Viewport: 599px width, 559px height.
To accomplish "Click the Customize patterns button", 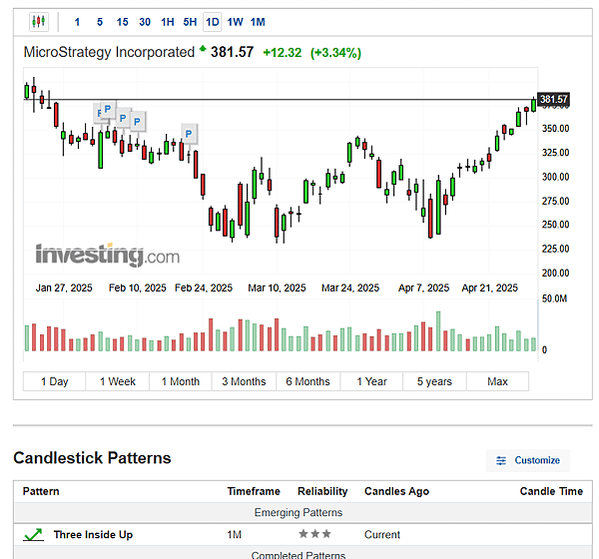I will click(x=528, y=460).
